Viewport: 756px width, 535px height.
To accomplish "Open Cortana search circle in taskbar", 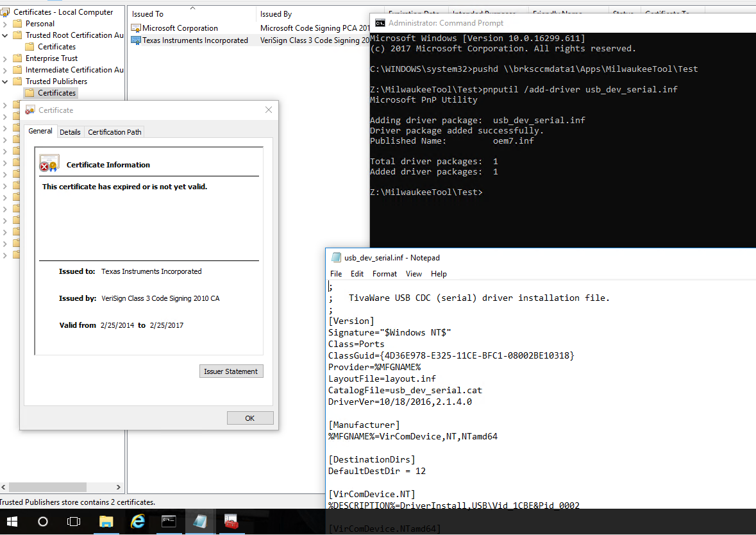I will (x=43, y=522).
